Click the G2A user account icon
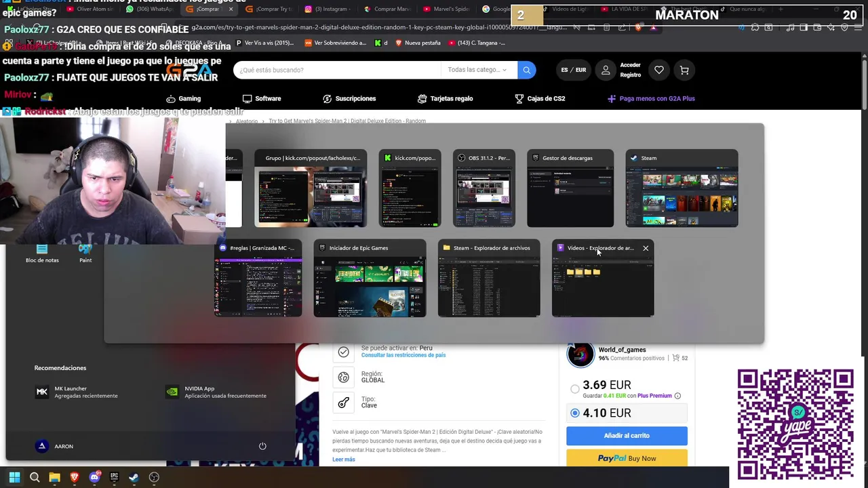 point(606,70)
